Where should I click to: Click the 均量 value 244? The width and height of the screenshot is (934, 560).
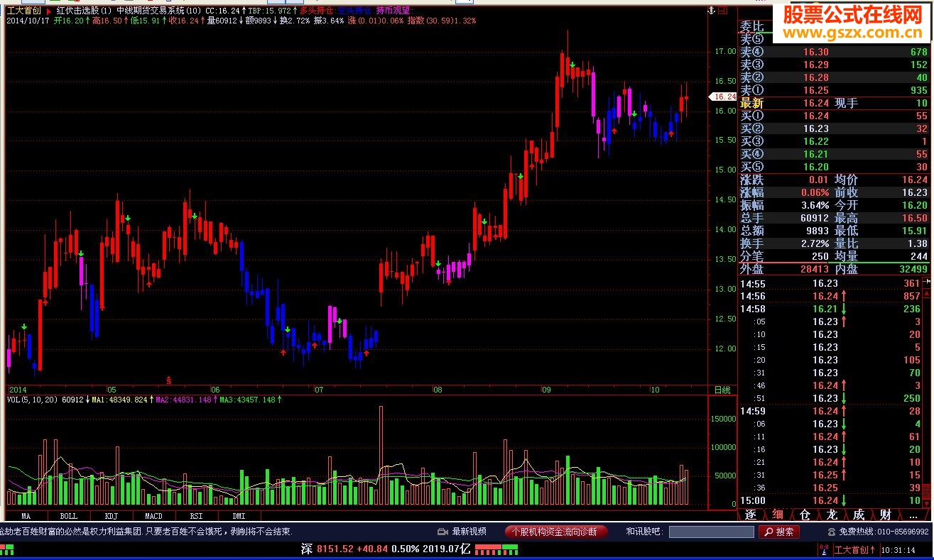pos(919,256)
